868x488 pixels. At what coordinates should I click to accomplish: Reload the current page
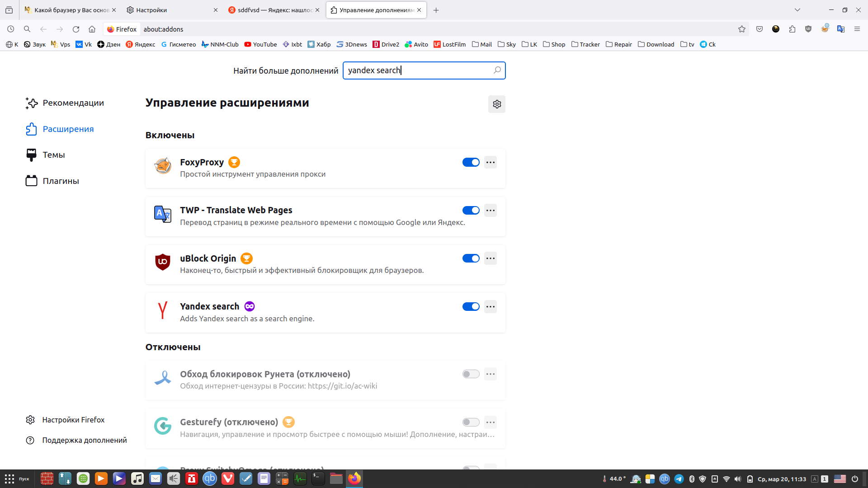[x=76, y=29]
